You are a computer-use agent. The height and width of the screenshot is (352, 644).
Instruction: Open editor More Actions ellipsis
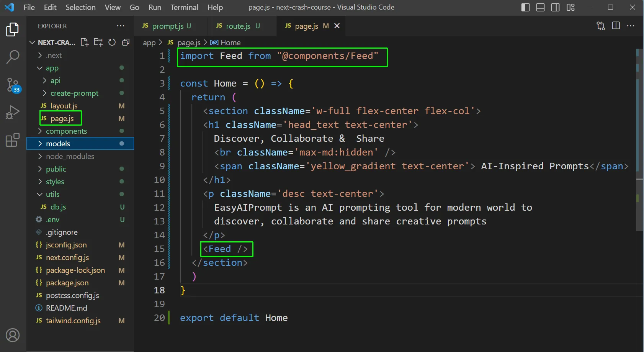[x=631, y=26]
